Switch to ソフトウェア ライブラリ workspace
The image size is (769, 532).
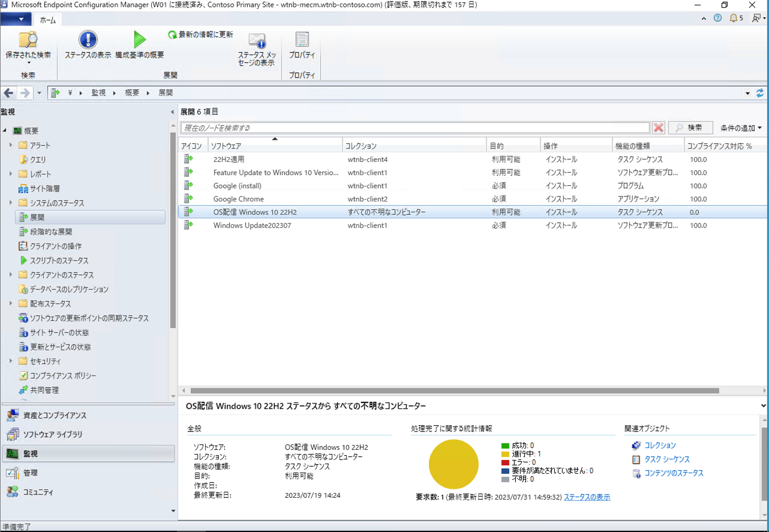click(x=88, y=435)
